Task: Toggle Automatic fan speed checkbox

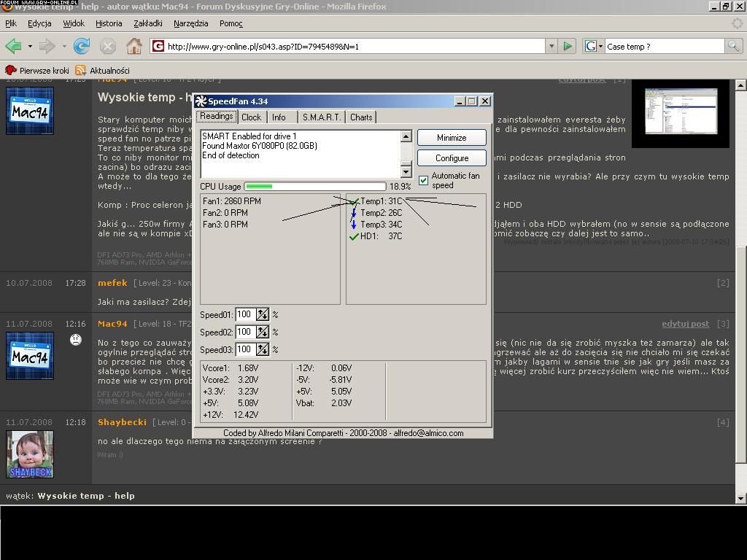Action: click(424, 180)
